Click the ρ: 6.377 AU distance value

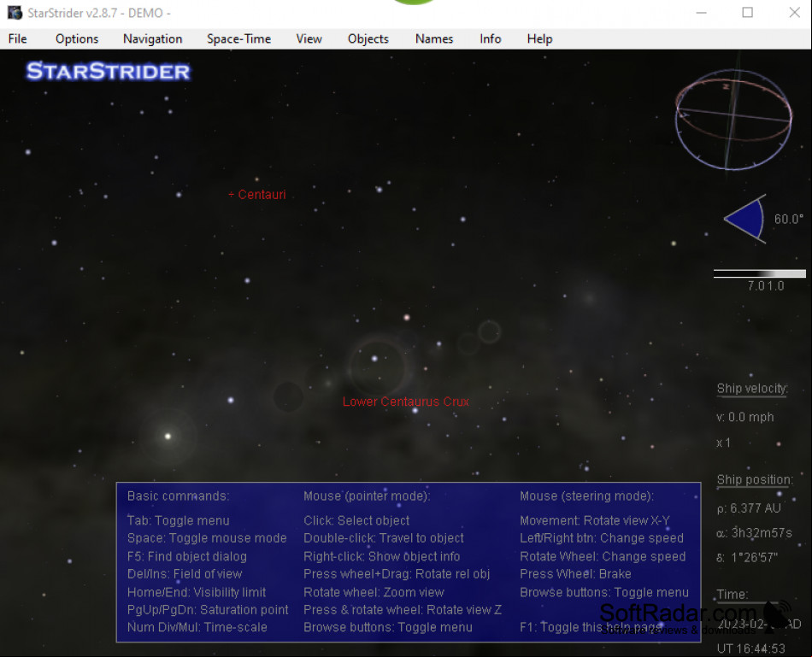click(x=749, y=508)
